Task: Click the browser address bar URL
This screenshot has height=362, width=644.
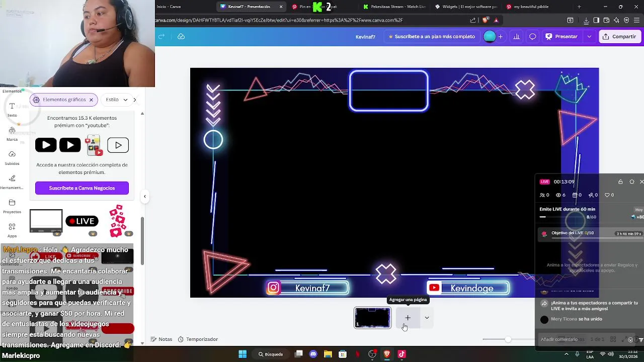Action: point(279,20)
